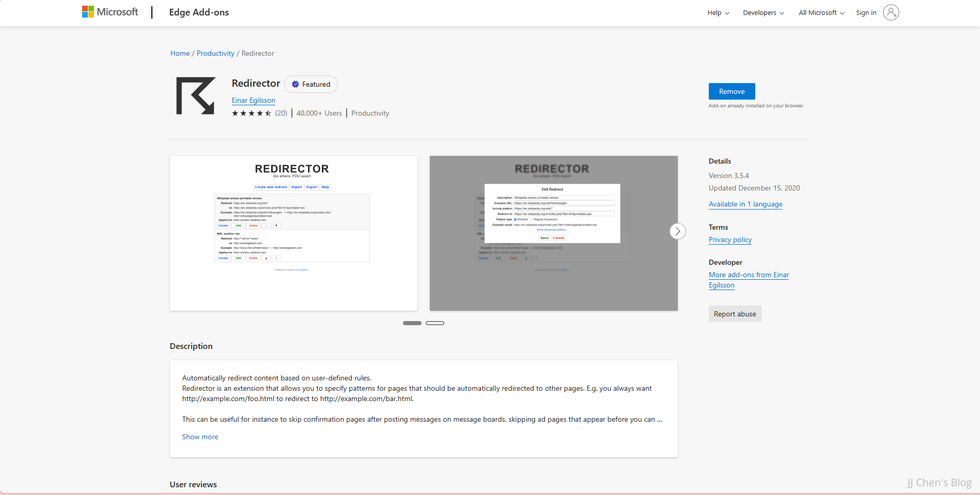Select the second carousel indicator
This screenshot has height=495, width=980.
point(435,323)
